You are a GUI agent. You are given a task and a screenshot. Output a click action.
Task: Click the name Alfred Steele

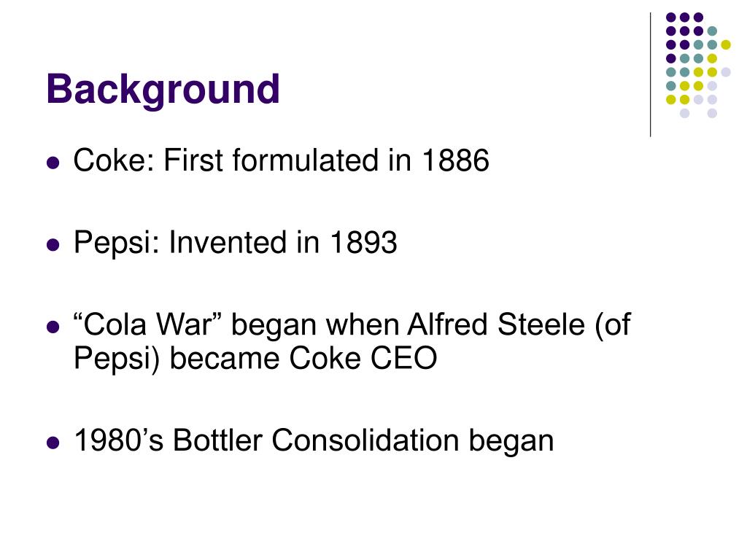pyautogui.click(x=496, y=325)
